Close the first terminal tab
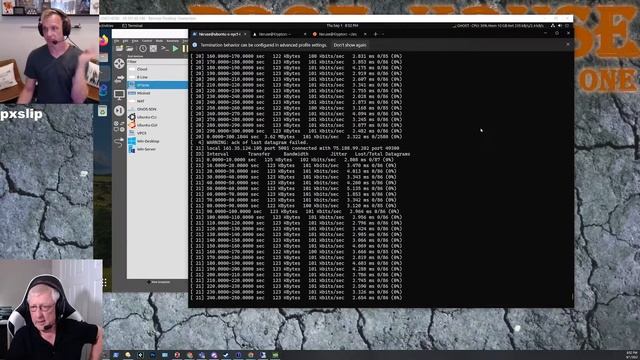Viewport: 640px width, 360px height. 245,34
